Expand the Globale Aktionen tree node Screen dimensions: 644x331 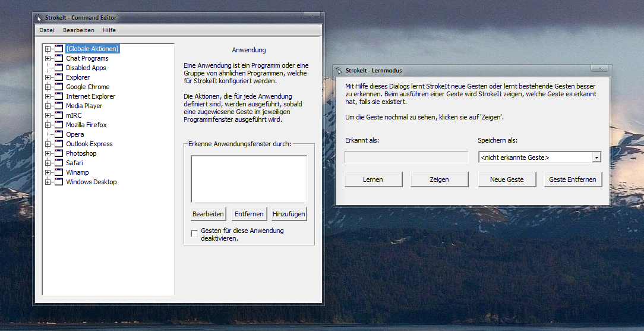(48, 49)
